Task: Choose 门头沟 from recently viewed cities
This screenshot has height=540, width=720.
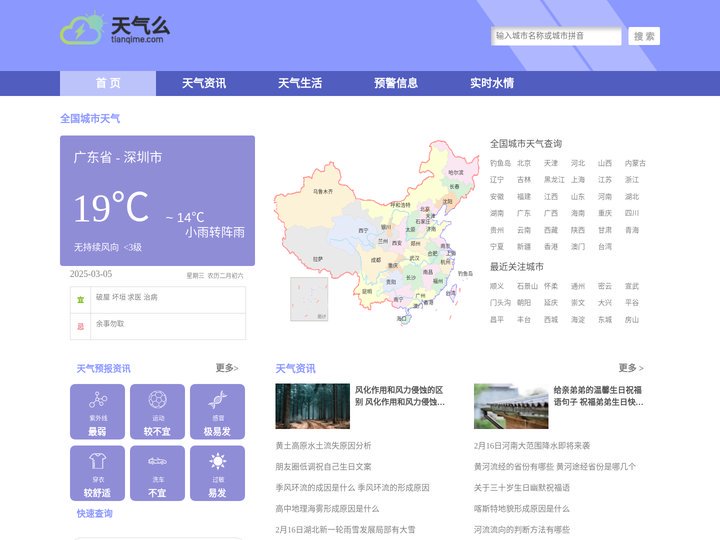Action: pyautogui.click(x=500, y=303)
